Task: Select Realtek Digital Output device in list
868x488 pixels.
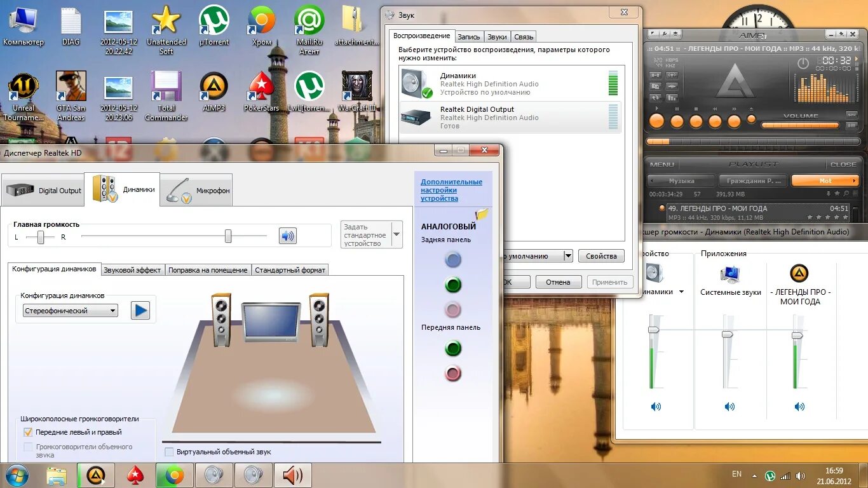Action: (x=510, y=118)
